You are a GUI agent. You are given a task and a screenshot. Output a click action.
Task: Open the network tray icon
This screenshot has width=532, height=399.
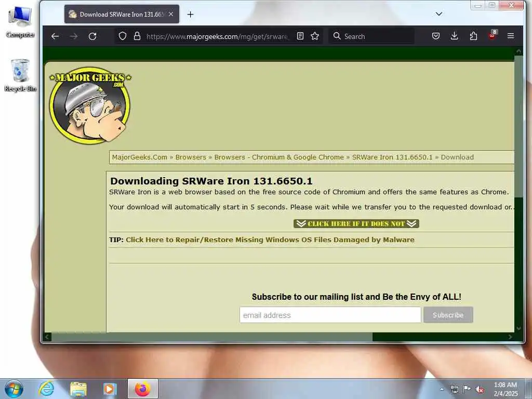(454, 389)
